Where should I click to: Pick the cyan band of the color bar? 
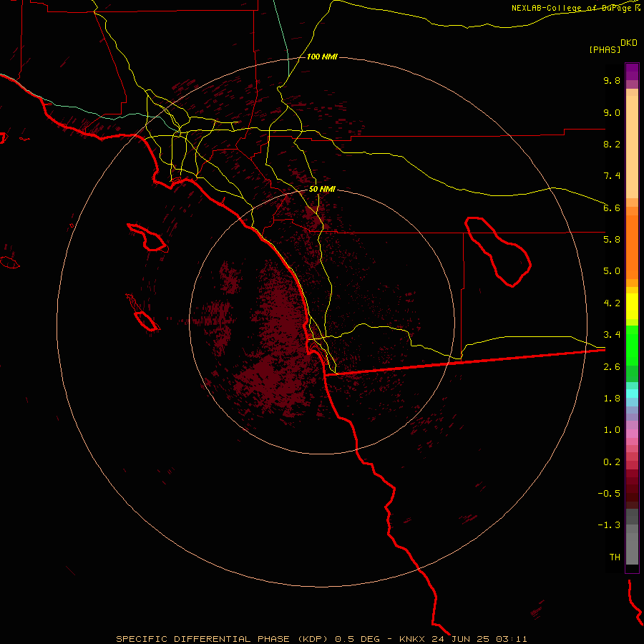click(632, 394)
